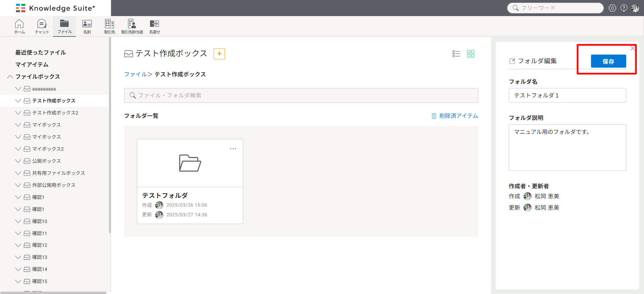Click the plus button beside テスト作成ボックス title

coord(219,54)
